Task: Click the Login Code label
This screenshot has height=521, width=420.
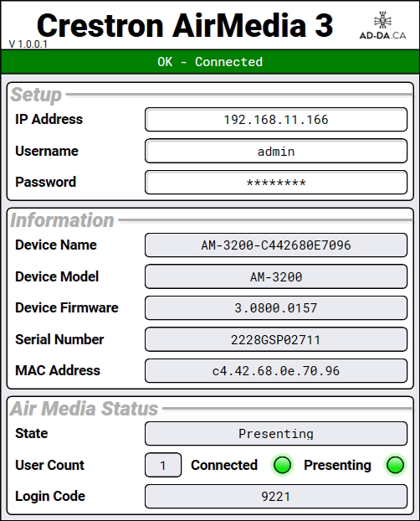Action: 50,496
